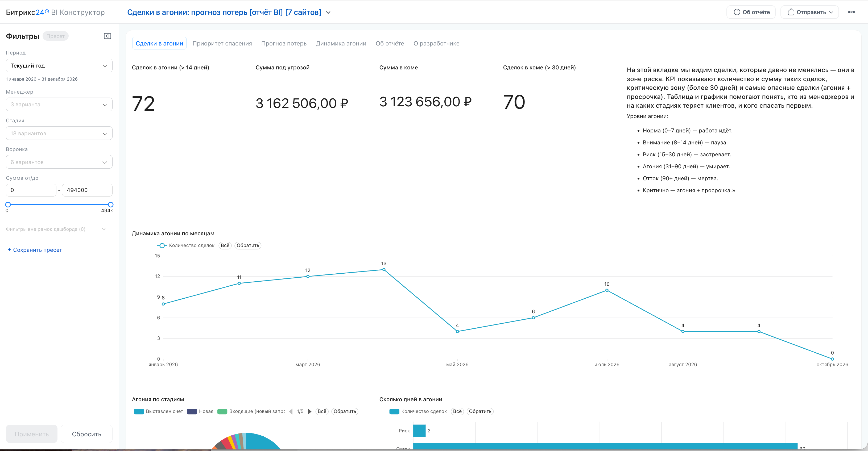Toggle Входящие legend entry in stage chart
The width and height of the screenshot is (868, 451).
click(251, 411)
